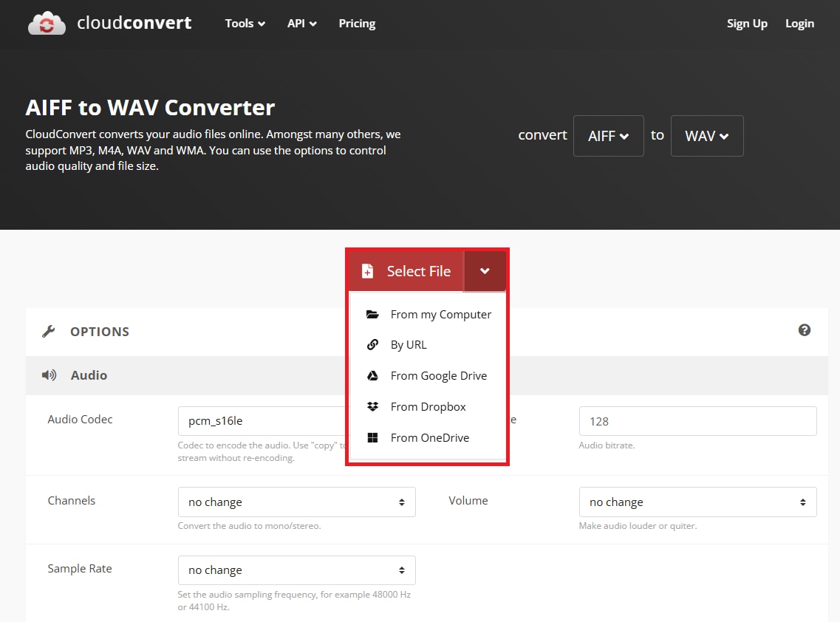
Task: Choose From OneDrive menu option
Action: tap(428, 438)
